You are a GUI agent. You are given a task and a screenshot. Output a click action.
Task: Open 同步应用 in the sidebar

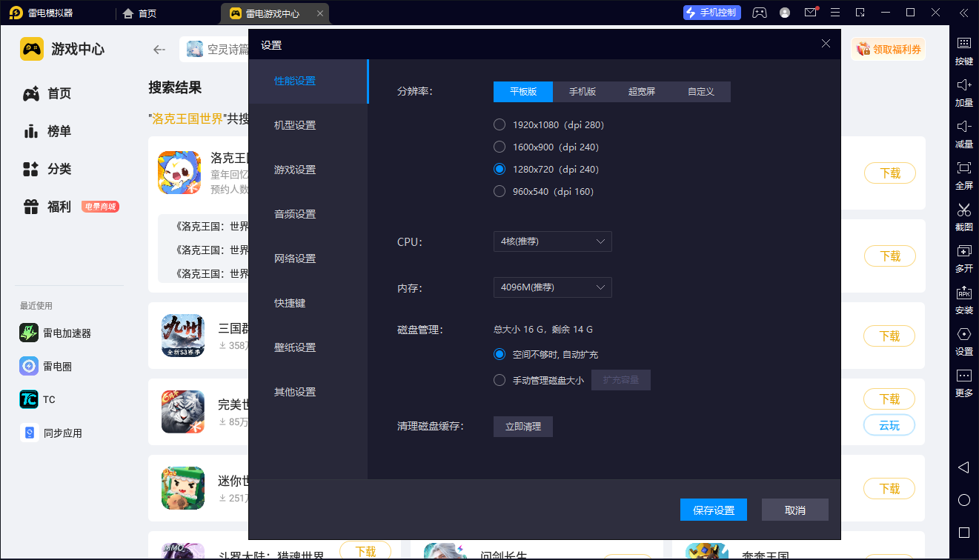51,433
